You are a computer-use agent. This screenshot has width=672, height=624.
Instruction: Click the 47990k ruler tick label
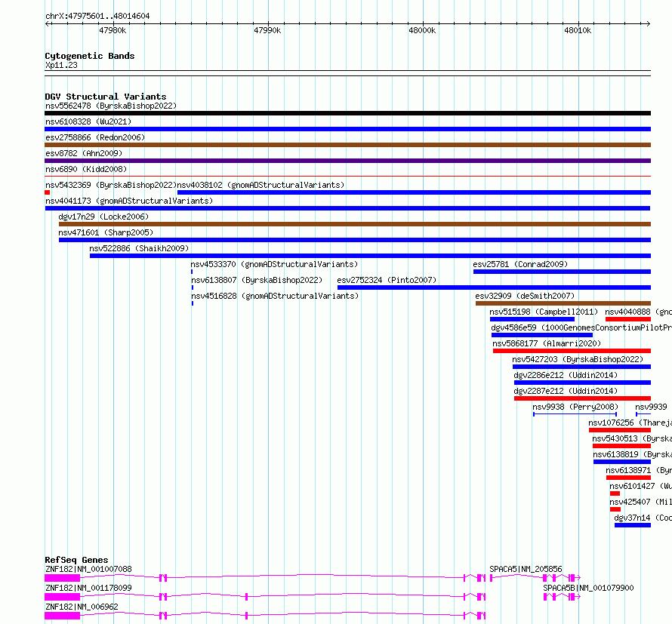[267, 30]
